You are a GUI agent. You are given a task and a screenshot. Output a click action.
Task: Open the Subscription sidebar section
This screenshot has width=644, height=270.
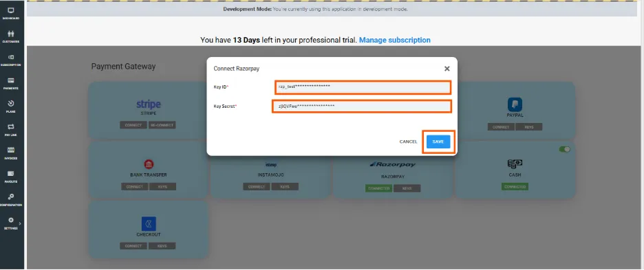[x=11, y=60]
